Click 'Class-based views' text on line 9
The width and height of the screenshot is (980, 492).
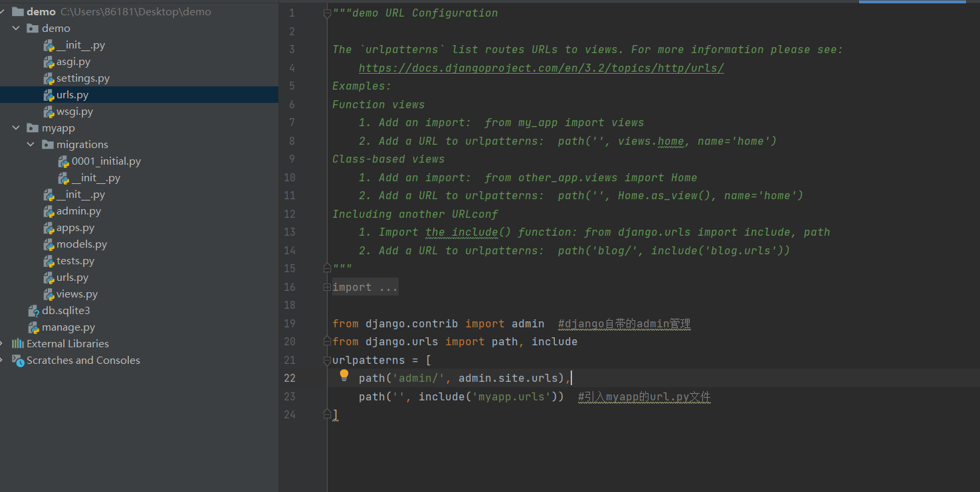(x=389, y=159)
